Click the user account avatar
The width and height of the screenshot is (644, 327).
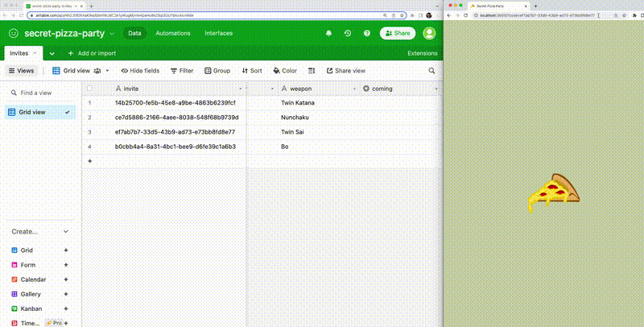pyautogui.click(x=430, y=33)
